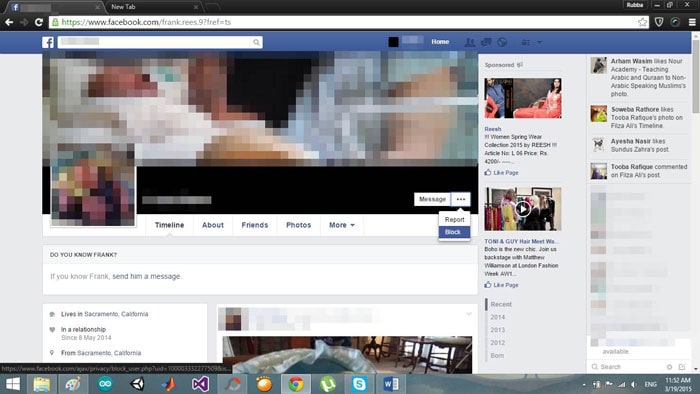Jump to 2013 in timeline
This screenshot has width=700, height=394.
[x=498, y=330]
